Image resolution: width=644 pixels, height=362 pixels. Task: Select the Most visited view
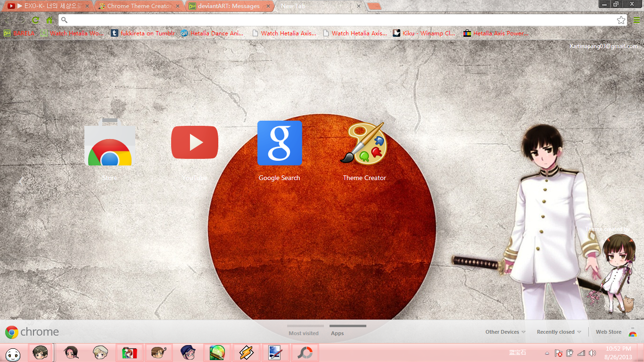(x=305, y=333)
